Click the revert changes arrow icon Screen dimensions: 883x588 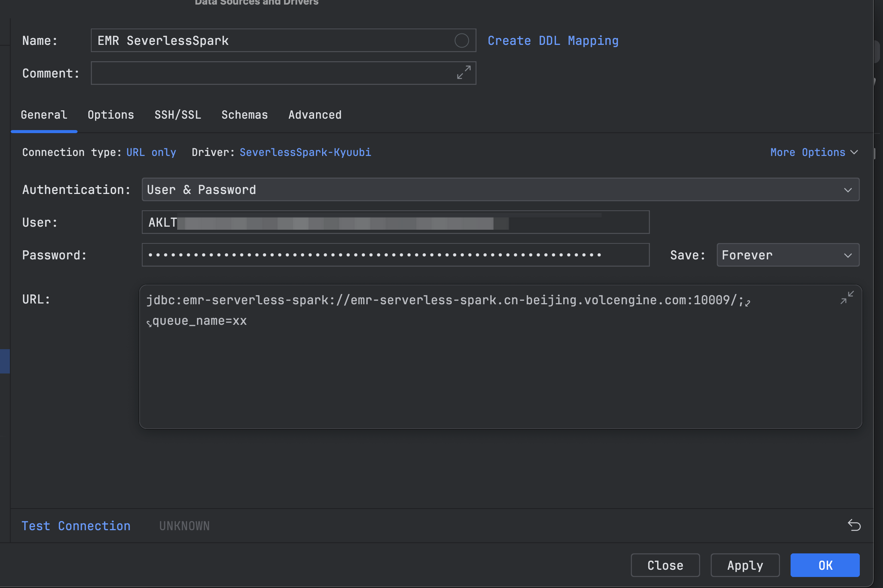[x=854, y=525]
